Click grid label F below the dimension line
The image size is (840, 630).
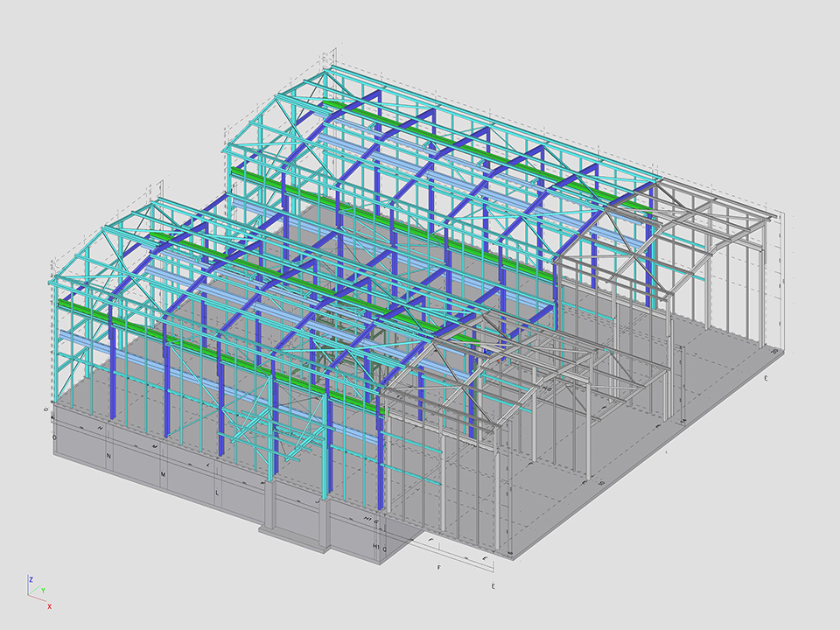(x=438, y=568)
